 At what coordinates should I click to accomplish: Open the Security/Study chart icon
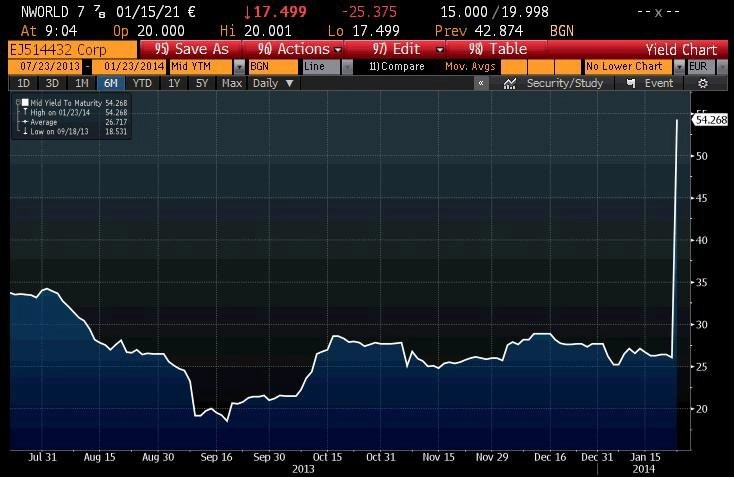[x=509, y=83]
